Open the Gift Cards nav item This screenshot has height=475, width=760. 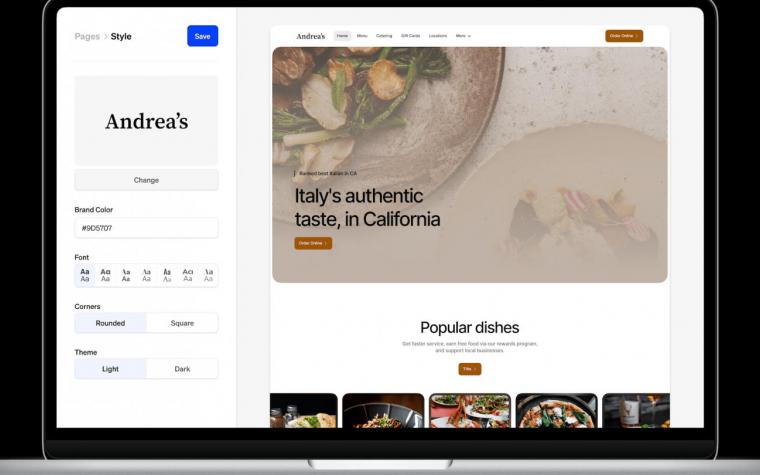[x=411, y=36]
